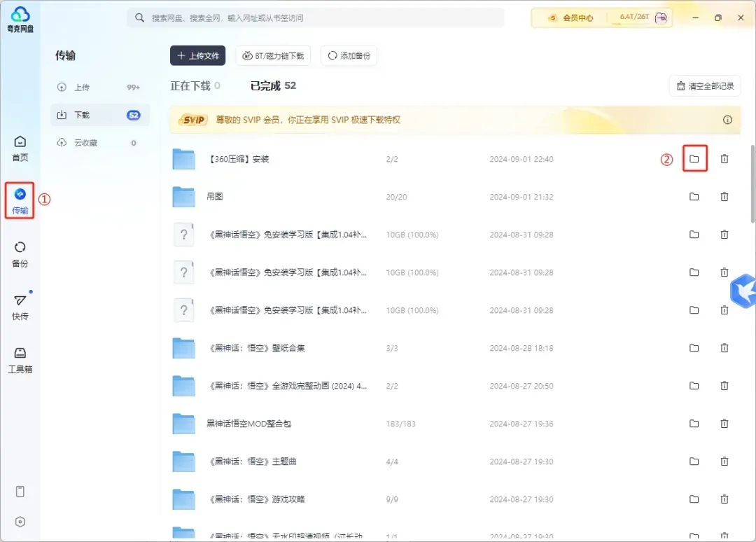The image size is (756, 542).
Task: Click 清空全部记录 to clear records
Action: click(x=705, y=86)
